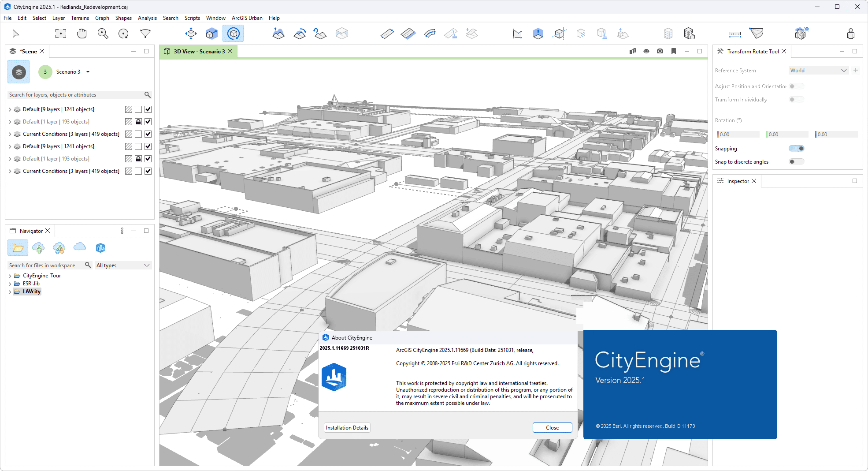The image size is (868, 471).
Task: Expand the Current Conditions layer group
Action: 9,134
